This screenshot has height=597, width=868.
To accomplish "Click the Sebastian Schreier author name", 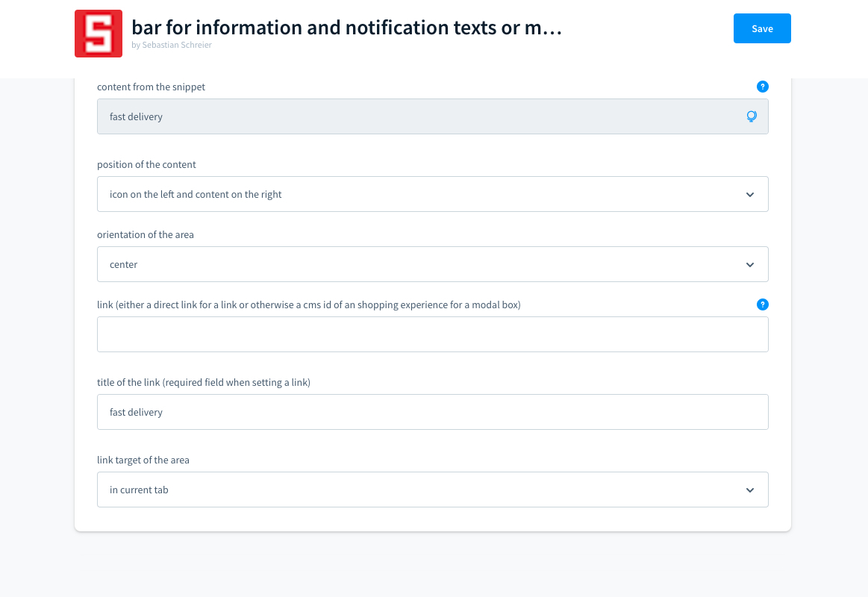I will 173,46.
